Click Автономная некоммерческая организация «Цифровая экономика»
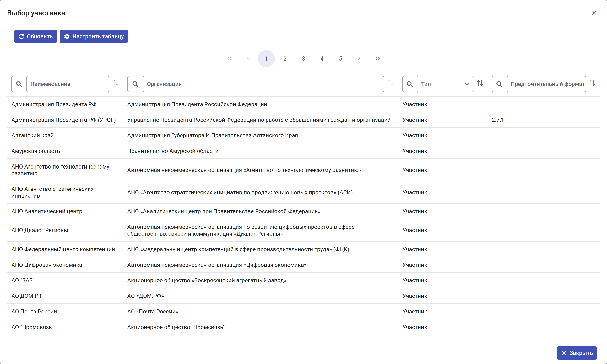The image size is (607, 364). (217, 265)
